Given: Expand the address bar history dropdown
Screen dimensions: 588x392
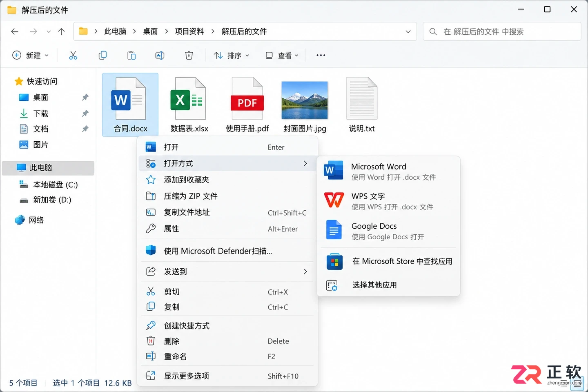Looking at the screenshot, I should 408,31.
